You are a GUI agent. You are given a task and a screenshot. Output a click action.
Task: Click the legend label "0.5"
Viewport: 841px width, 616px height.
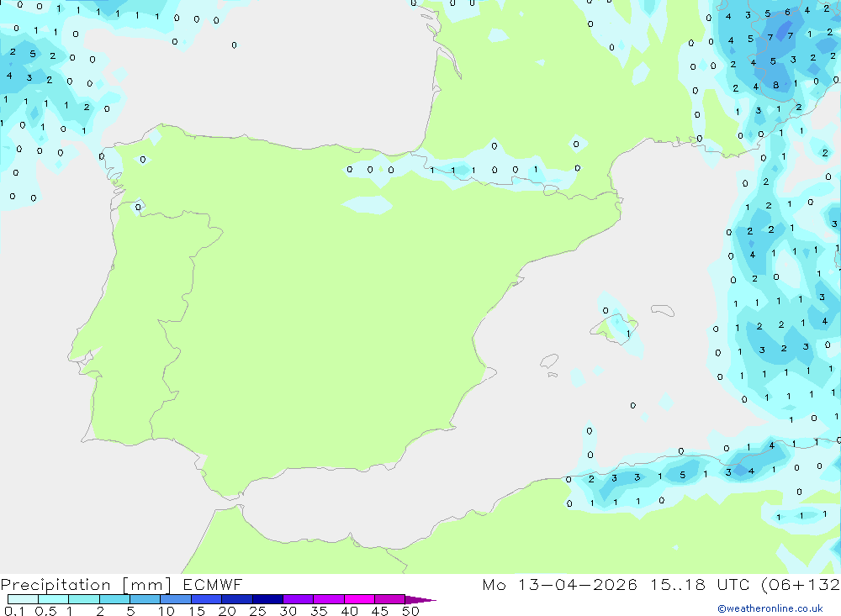tap(45, 611)
